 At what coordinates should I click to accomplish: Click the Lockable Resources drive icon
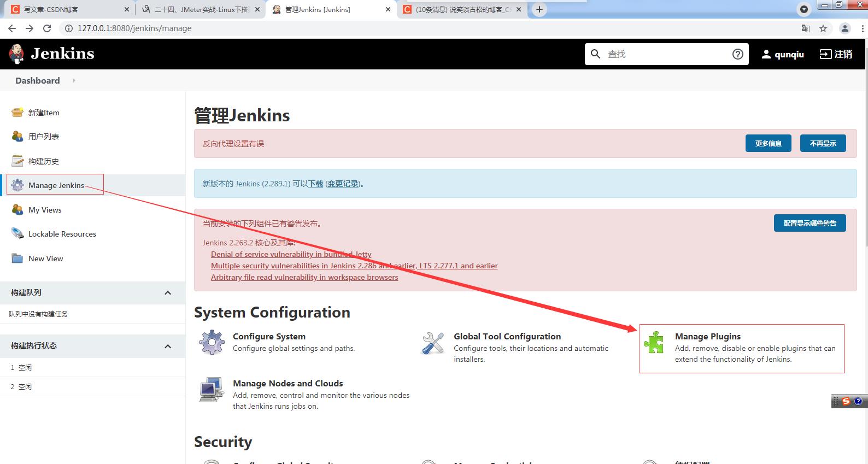point(17,234)
